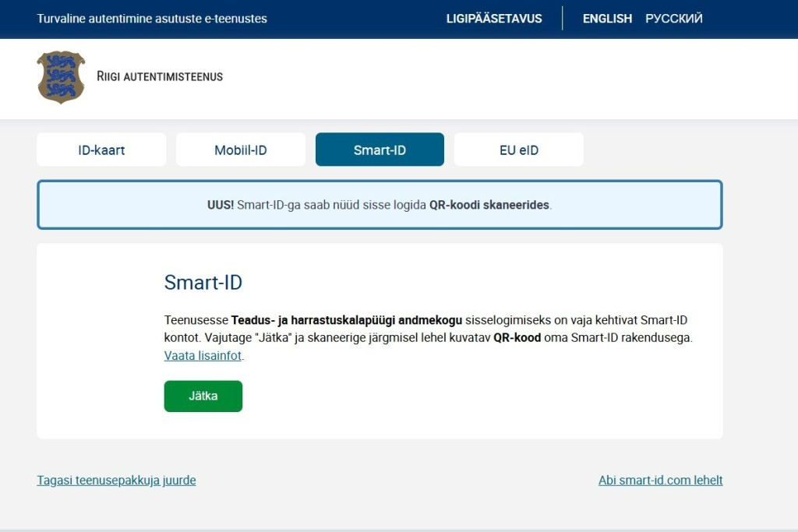Open Abi smart-id.com lehelt link
Screen dimensions: 798x532
(x=661, y=480)
